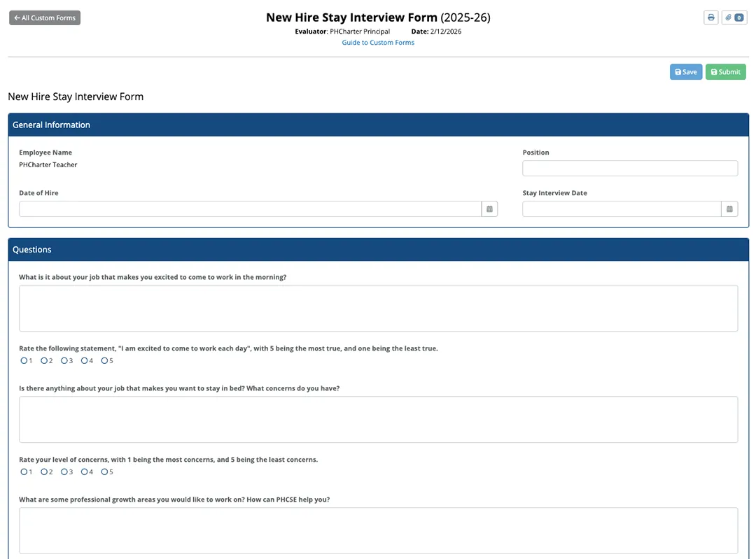Submit the stay interview form
This screenshot has height=559, width=756.
[x=725, y=72]
